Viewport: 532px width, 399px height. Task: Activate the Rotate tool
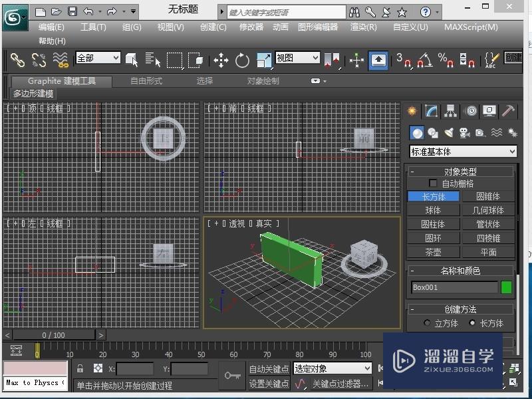242,61
